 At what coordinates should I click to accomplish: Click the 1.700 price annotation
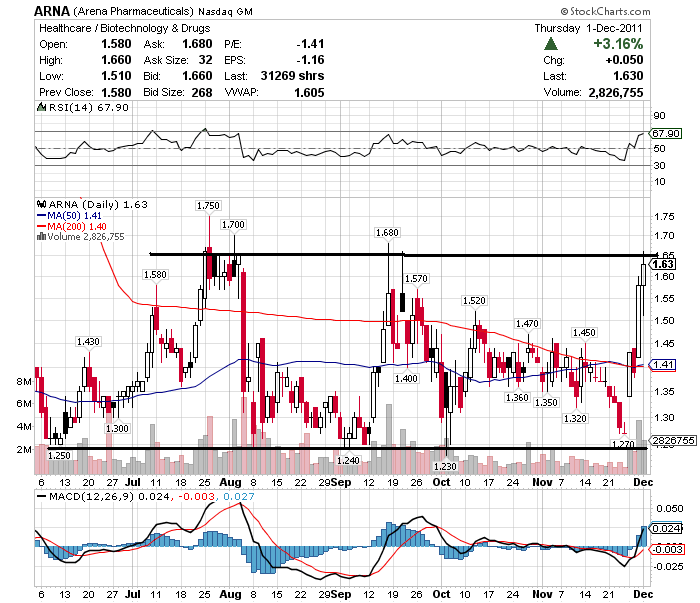tap(233, 225)
